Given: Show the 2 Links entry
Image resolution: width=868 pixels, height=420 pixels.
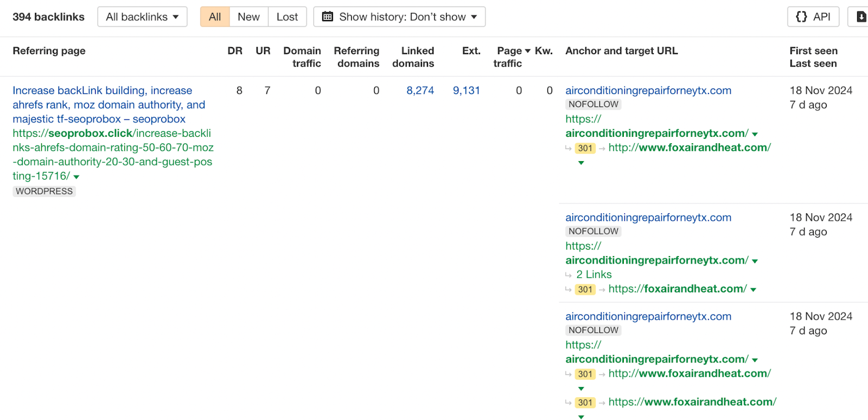Looking at the screenshot, I should [593, 275].
